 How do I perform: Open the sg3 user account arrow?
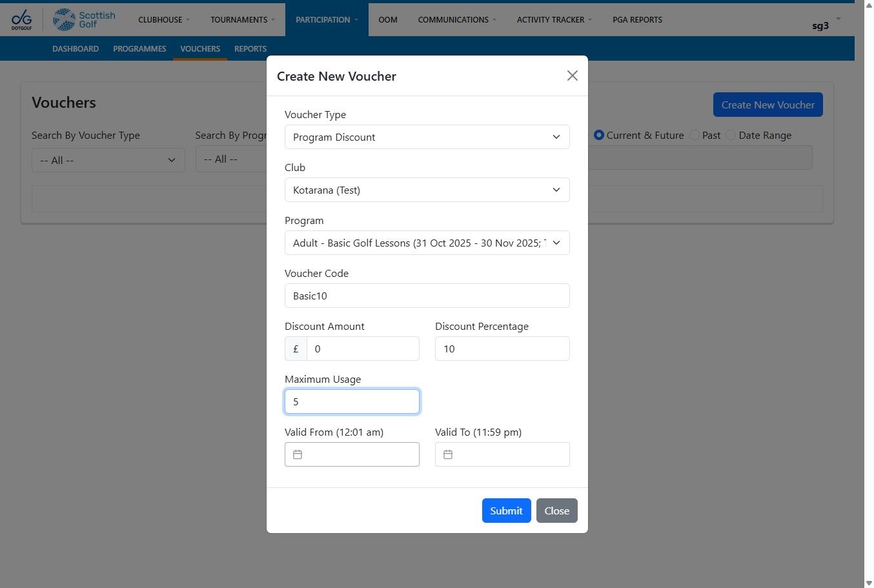[x=838, y=19]
